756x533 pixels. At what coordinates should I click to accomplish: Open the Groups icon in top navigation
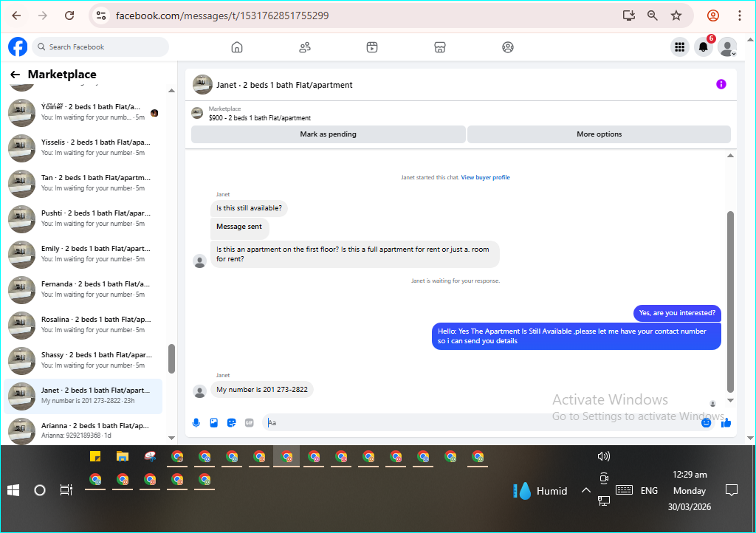click(x=508, y=47)
